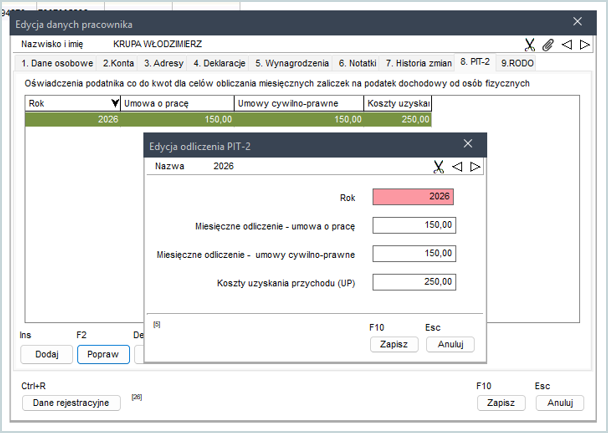Image resolution: width=608 pixels, height=433 pixels.
Task: Click the scissors icon in employee edit window
Action: (530, 45)
